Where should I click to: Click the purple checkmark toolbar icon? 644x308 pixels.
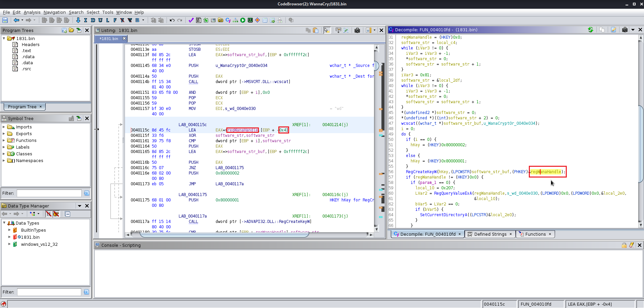click(191, 20)
